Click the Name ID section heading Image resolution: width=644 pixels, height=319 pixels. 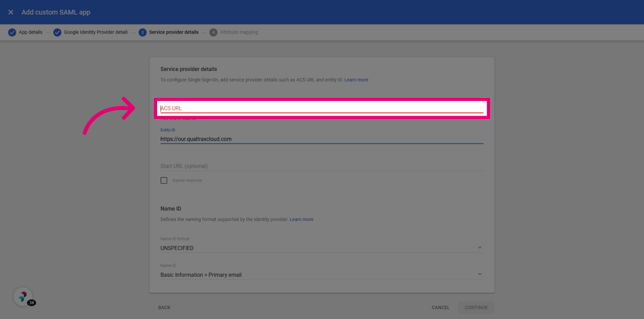pos(171,209)
